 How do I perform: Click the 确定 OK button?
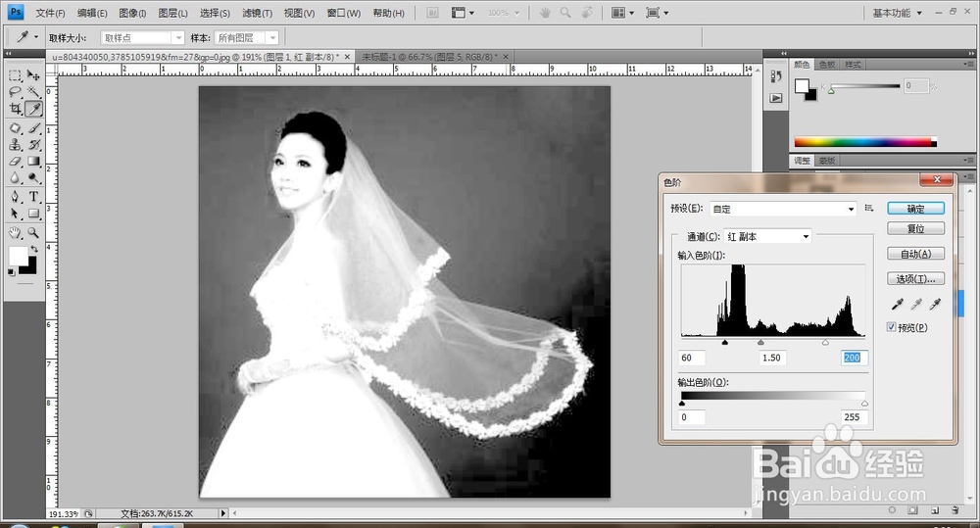(x=915, y=209)
